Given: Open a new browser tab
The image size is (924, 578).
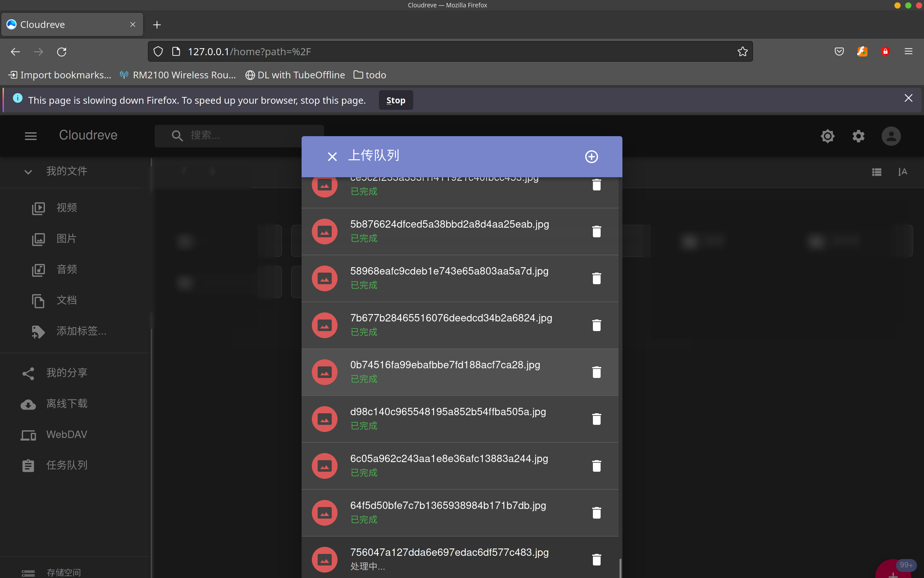Looking at the screenshot, I should pos(157,25).
